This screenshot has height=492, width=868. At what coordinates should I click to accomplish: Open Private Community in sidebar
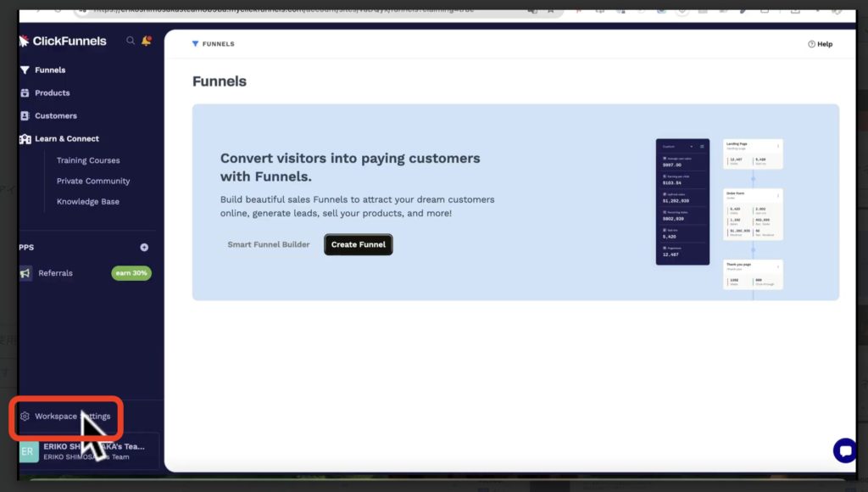(x=93, y=182)
